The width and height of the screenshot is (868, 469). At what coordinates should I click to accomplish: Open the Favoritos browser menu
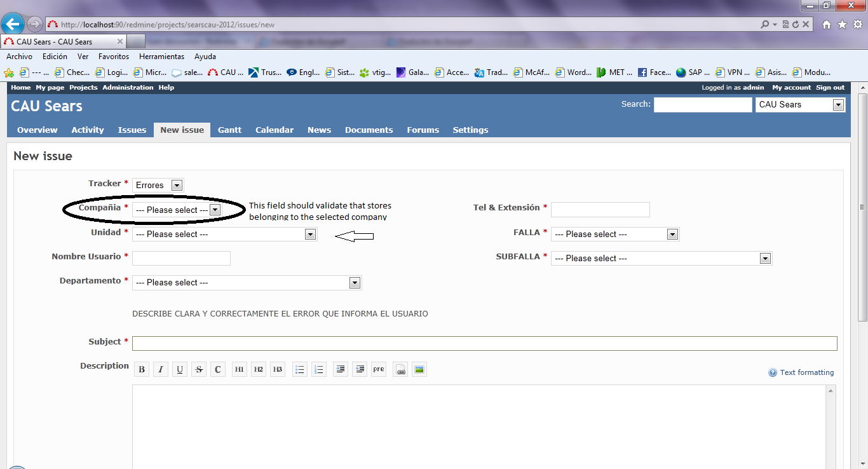[x=114, y=57]
